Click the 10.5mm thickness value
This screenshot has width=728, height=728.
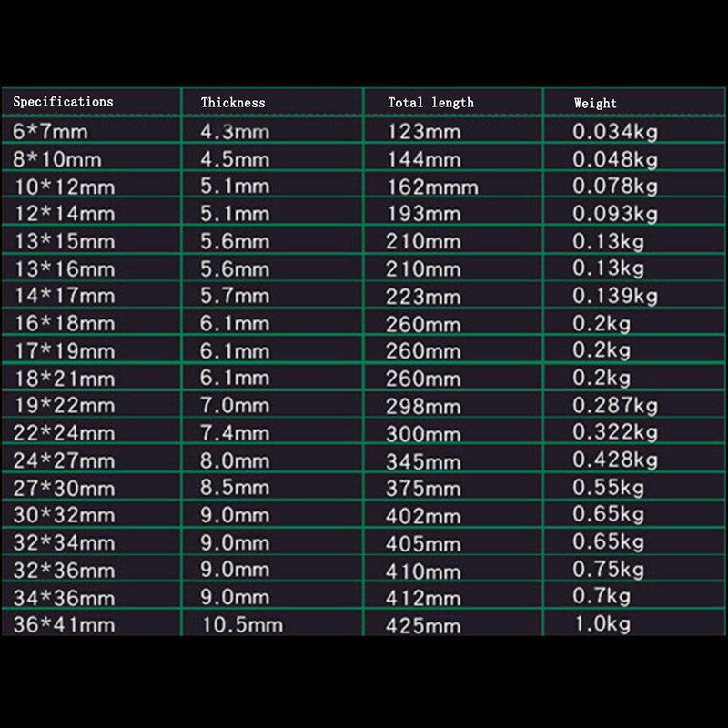(x=241, y=625)
